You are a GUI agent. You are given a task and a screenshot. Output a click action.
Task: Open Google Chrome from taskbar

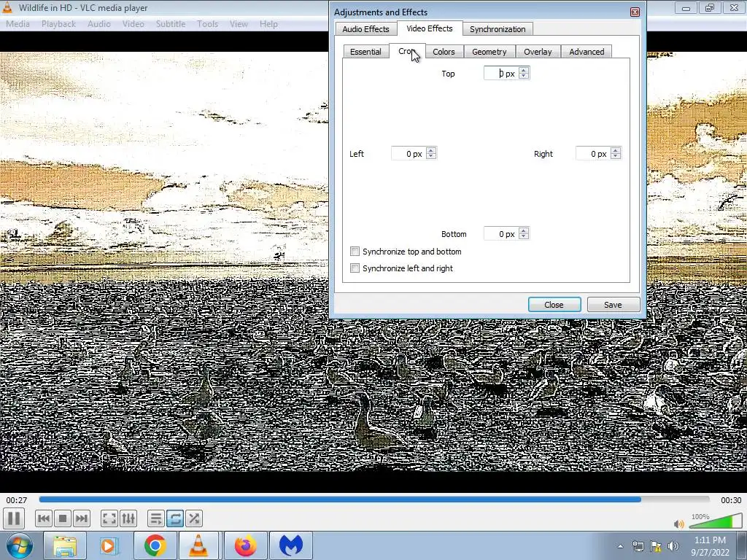pyautogui.click(x=155, y=545)
